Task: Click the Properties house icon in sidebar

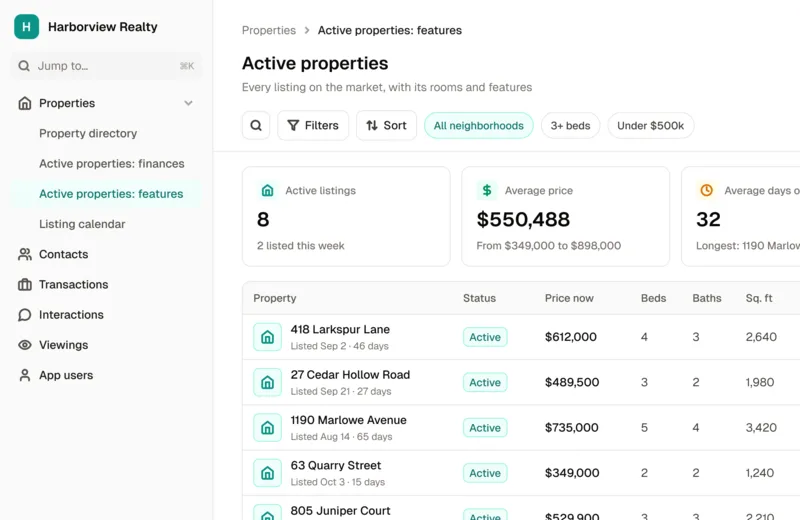Action: (24, 103)
